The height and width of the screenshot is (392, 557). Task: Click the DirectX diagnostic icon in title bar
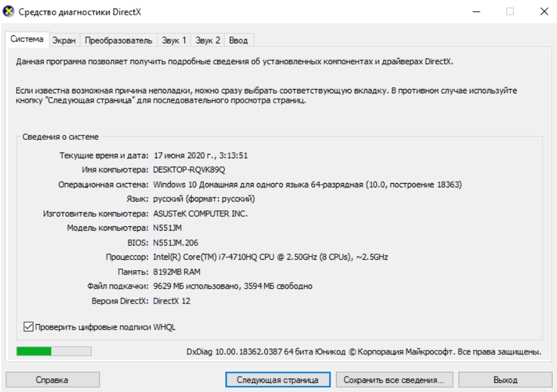(x=9, y=12)
